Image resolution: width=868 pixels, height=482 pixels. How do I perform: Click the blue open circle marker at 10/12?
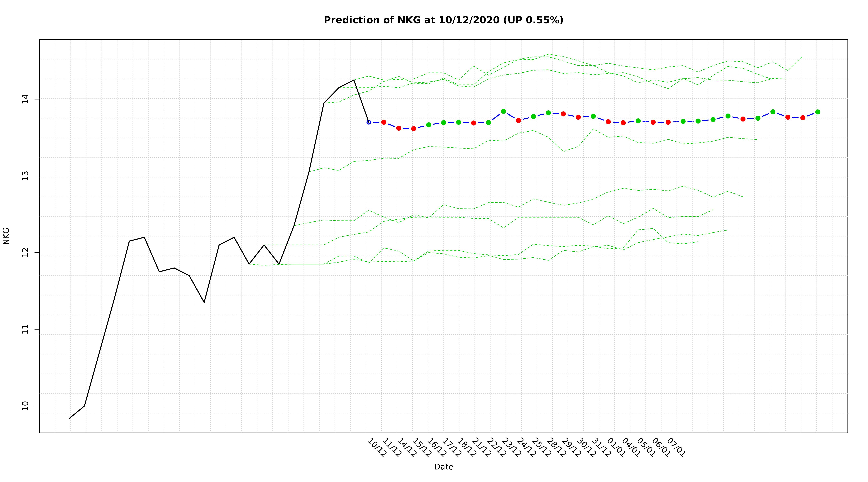[x=369, y=122]
